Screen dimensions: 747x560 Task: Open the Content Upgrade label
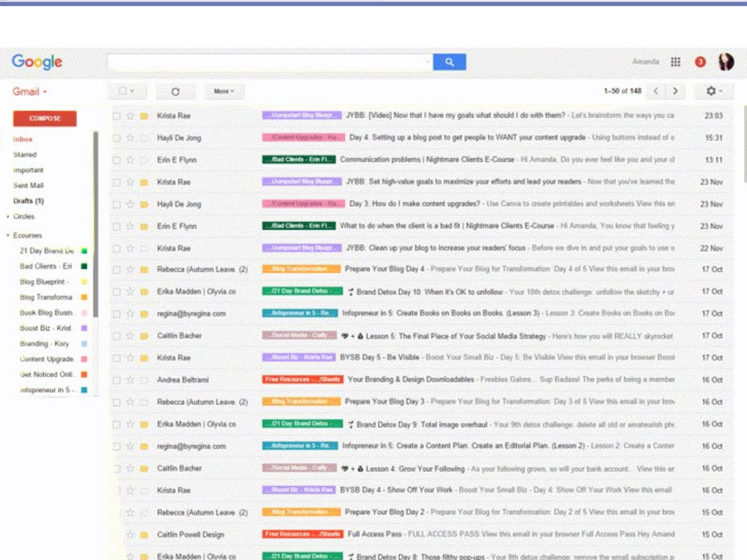pos(46,359)
